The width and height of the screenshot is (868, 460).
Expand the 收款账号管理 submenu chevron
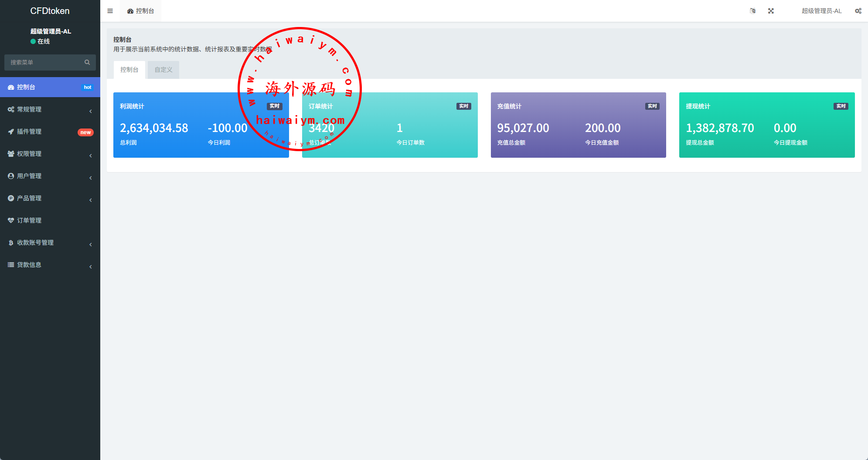pyautogui.click(x=91, y=244)
